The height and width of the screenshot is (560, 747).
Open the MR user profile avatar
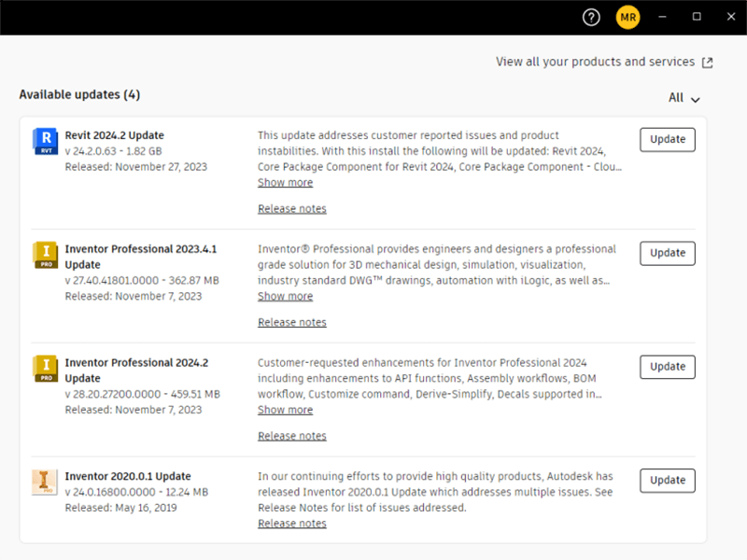pyautogui.click(x=627, y=17)
